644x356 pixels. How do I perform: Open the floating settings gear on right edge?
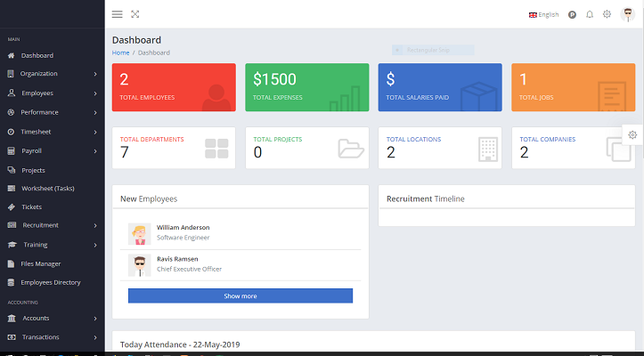(632, 134)
